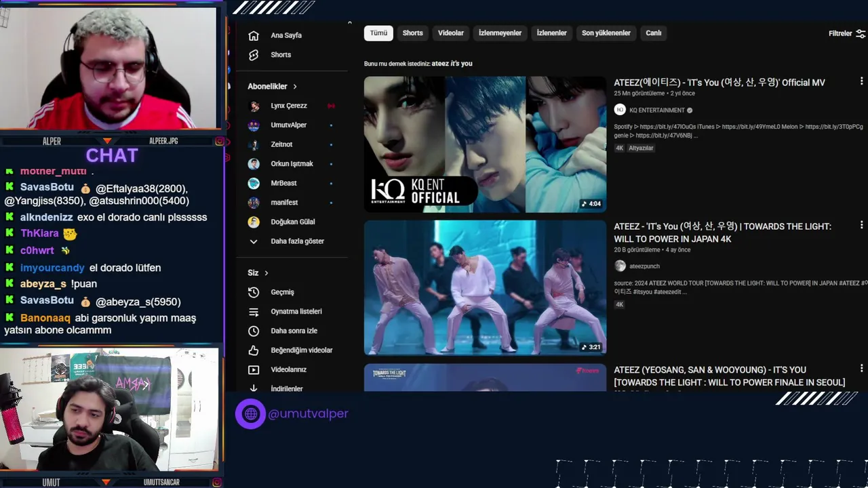Select the İzlenenler filter chip

[x=552, y=33]
